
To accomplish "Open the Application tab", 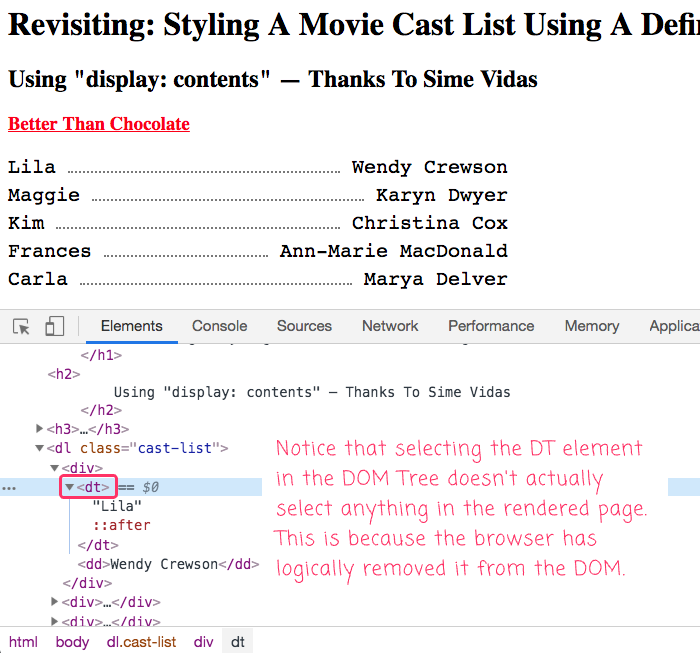I will pyautogui.click(x=675, y=326).
